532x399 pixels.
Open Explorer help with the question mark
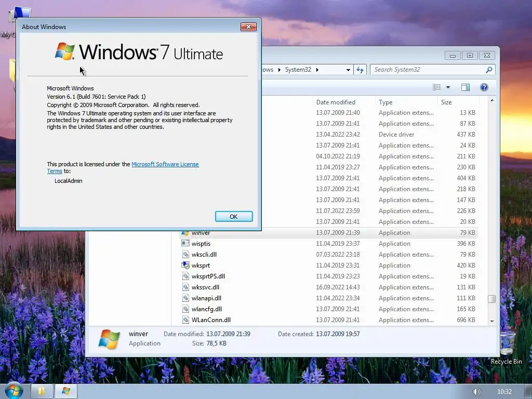click(484, 87)
